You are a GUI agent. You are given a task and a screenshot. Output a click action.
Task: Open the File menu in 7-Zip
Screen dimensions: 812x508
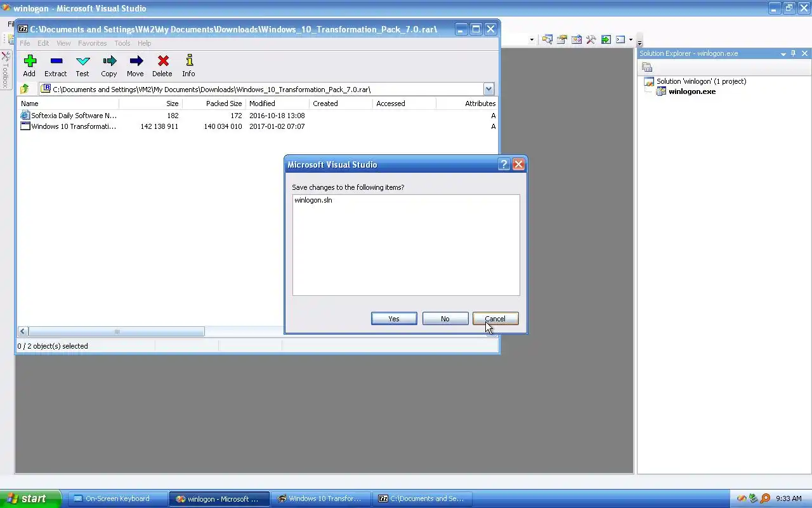click(25, 43)
